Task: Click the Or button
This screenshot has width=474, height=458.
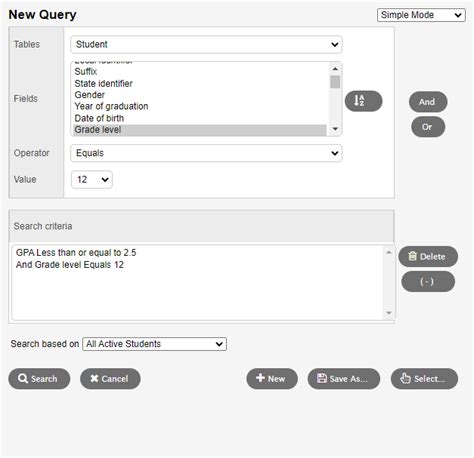Action: (x=428, y=127)
